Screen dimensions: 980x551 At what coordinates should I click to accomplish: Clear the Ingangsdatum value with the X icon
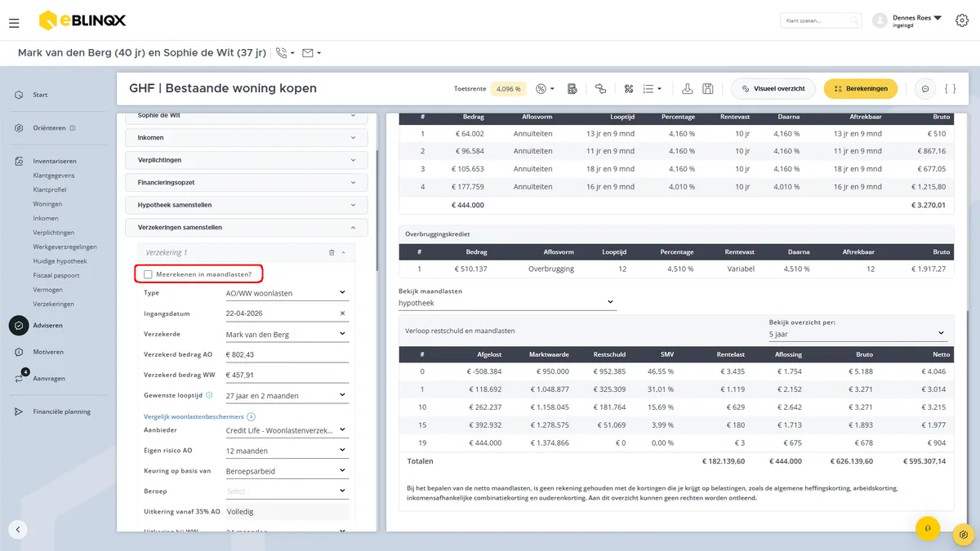coord(342,313)
